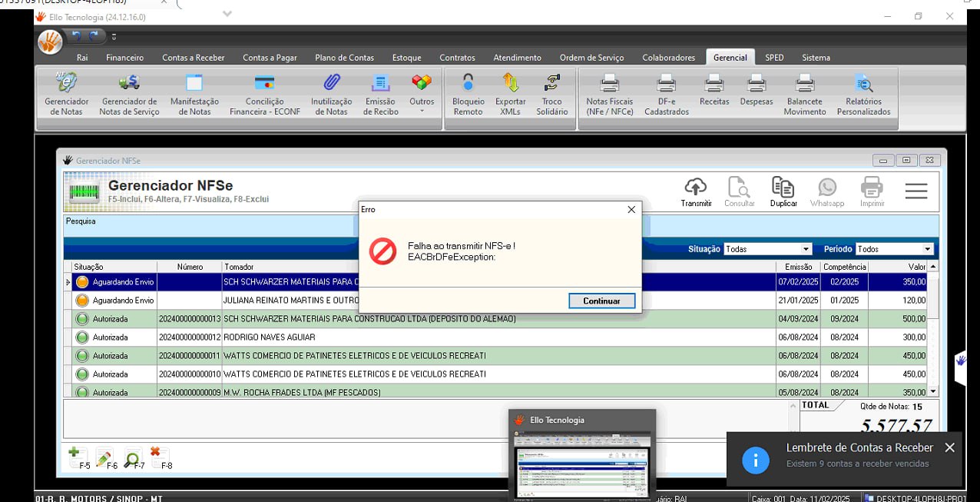Open the SPED tab

[x=774, y=58]
